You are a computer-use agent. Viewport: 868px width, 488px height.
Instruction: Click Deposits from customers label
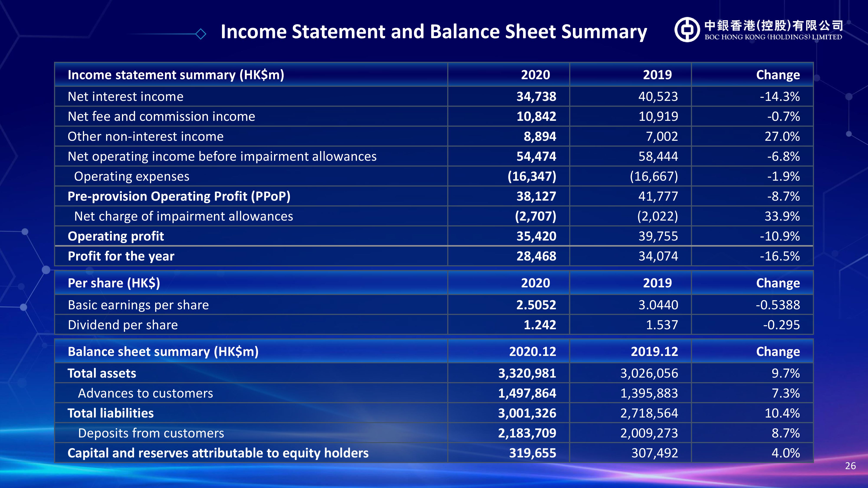[x=151, y=433]
